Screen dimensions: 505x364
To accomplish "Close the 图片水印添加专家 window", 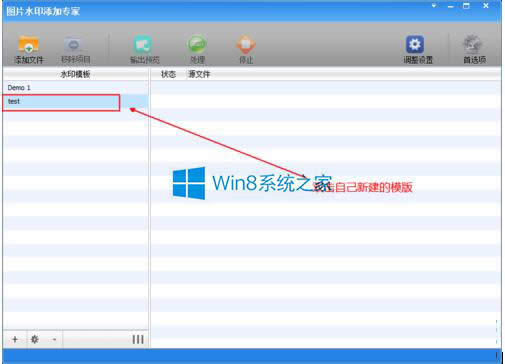I will pos(486,6).
